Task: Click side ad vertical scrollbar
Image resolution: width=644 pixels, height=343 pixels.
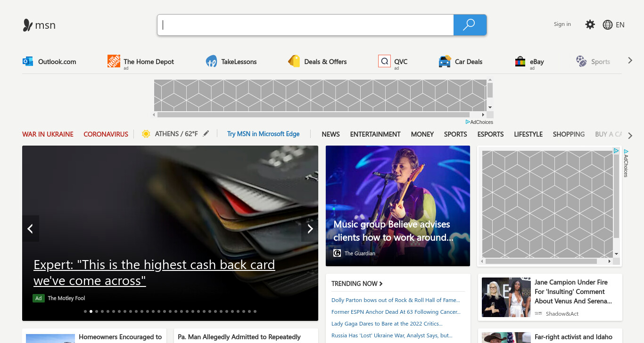Action: coord(616,196)
